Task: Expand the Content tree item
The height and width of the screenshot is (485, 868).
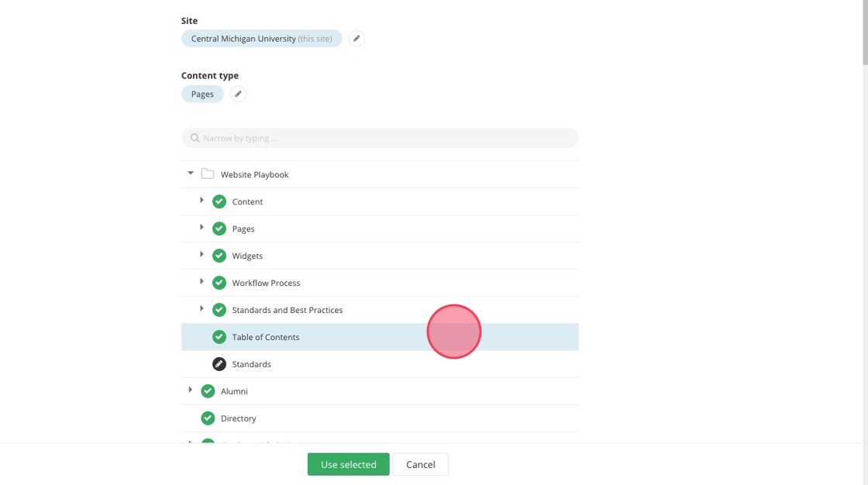Action: point(201,201)
